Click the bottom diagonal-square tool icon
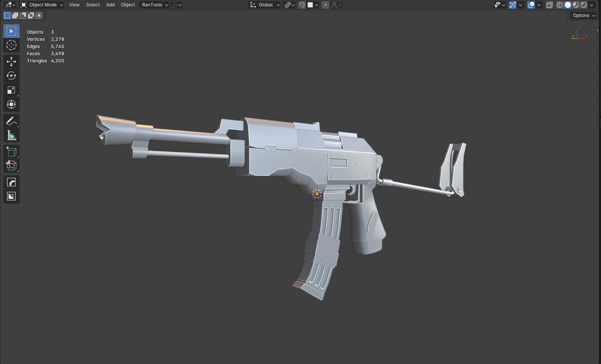The width and height of the screenshot is (601, 364). pyautogui.click(x=11, y=197)
